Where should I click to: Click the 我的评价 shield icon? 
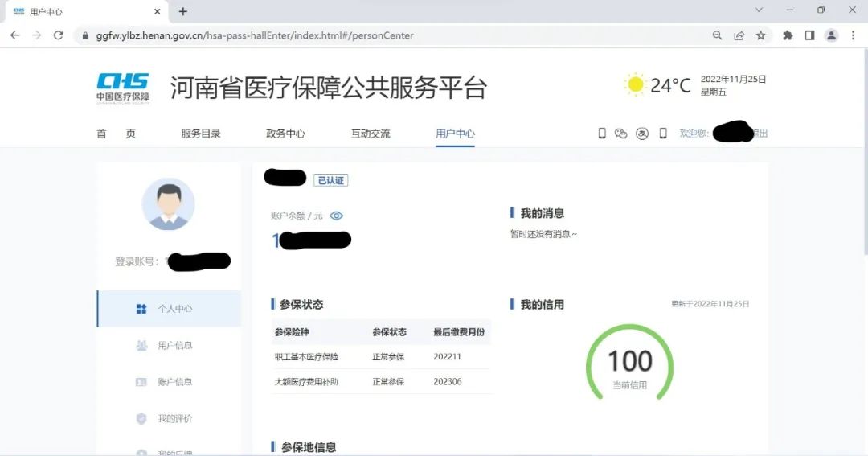click(141, 418)
